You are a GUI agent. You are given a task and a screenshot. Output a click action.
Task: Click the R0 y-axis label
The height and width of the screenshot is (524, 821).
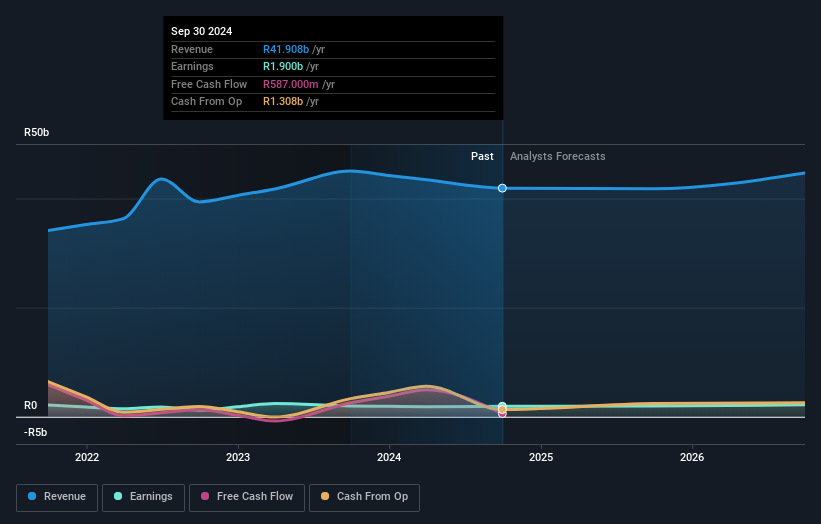[30, 405]
